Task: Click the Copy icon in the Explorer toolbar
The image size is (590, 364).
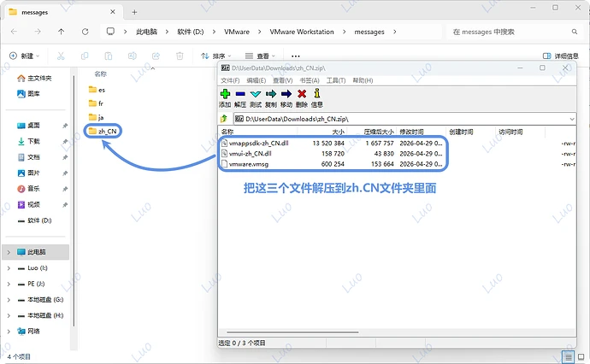Action: click(85, 56)
